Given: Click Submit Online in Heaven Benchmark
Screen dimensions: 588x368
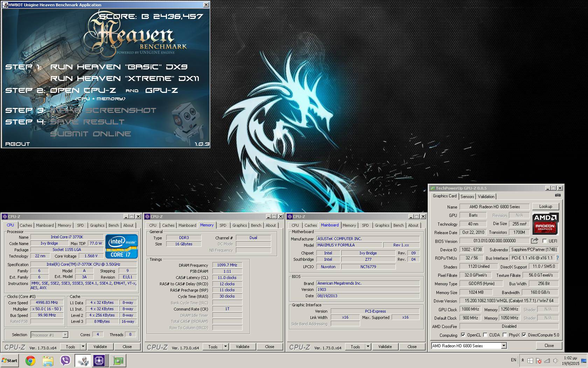Looking at the screenshot, I should click(91, 134).
